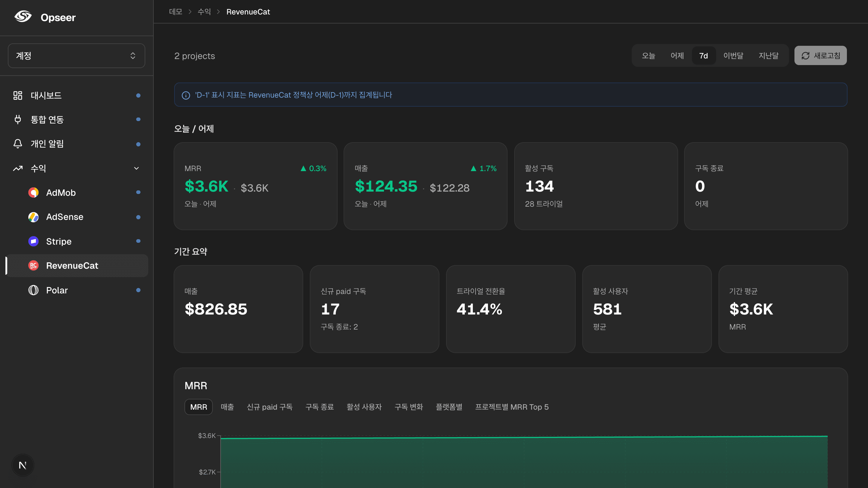Screen dimensions: 868x488
Task: Switch chart to 신규 paid 구독 tab
Action: pos(269,407)
